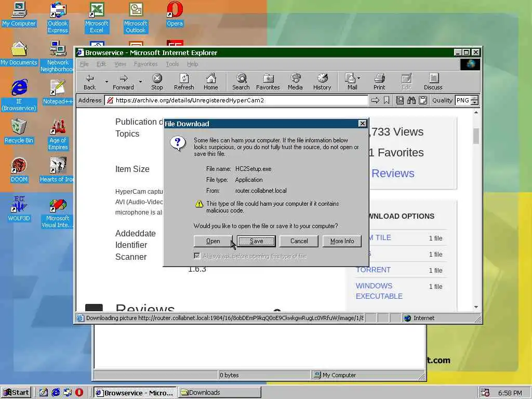Open the My Computer desktop icon

(19, 15)
